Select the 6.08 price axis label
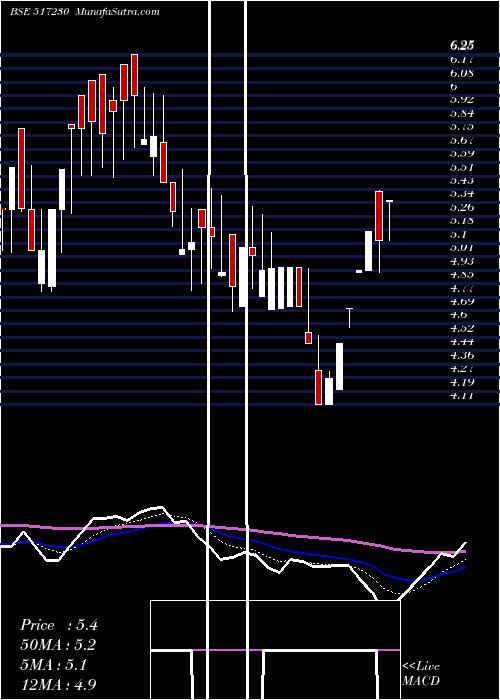Image resolution: width=500 pixels, height=700 pixels. [462, 73]
